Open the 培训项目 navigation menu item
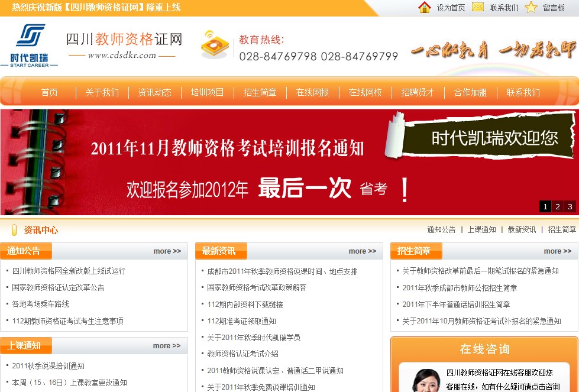Screen dimensions: 579x392 207,92
